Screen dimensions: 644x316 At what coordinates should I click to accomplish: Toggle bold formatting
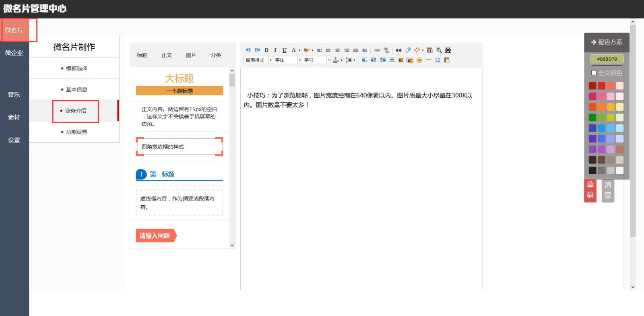click(x=266, y=50)
